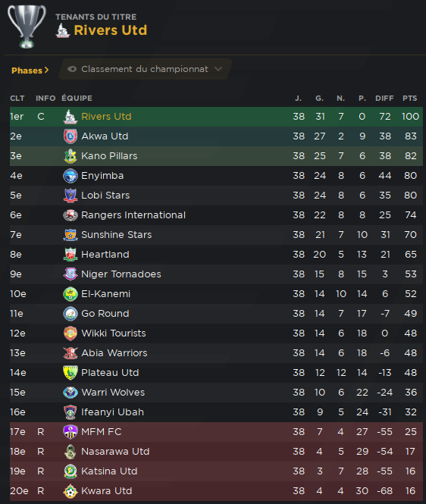Click the Rivers Utd club crest in table
Screen dimensions: 426x504
[x=70, y=117]
